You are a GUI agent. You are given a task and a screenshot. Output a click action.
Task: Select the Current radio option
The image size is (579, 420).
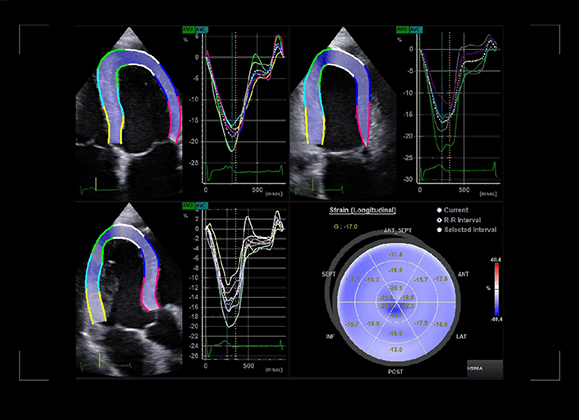click(439, 210)
